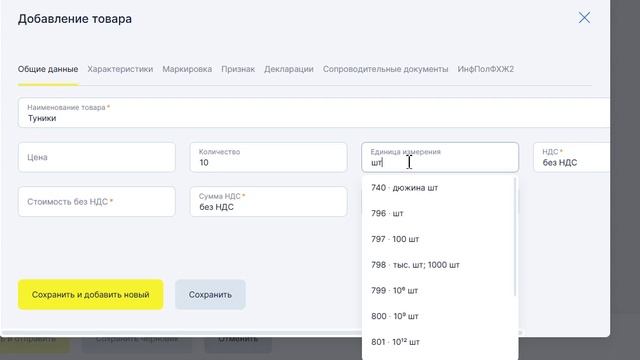Go to the Признак tab

click(238, 69)
